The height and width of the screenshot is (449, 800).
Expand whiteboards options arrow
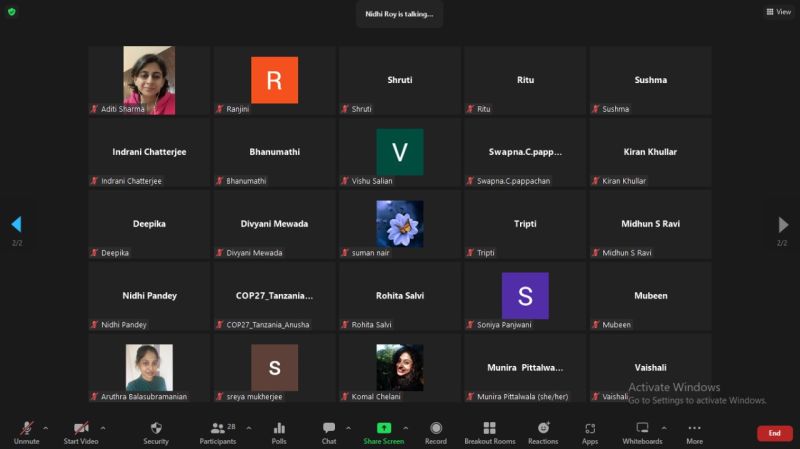[x=664, y=428]
